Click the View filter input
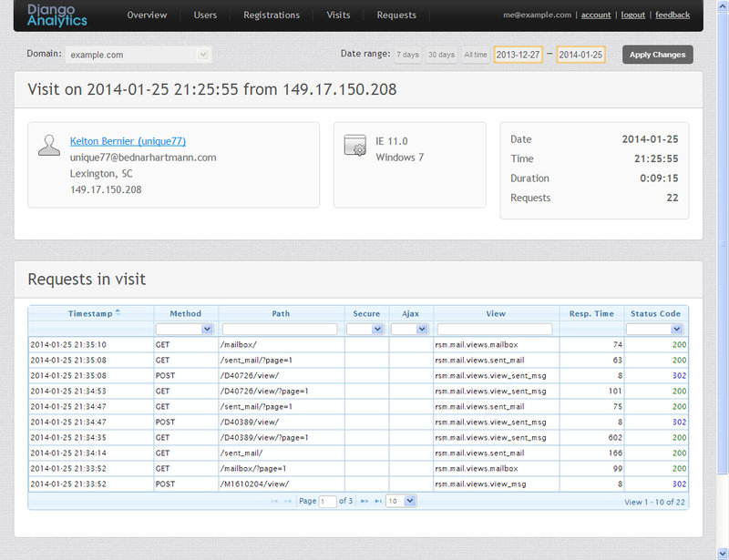 [x=495, y=329]
